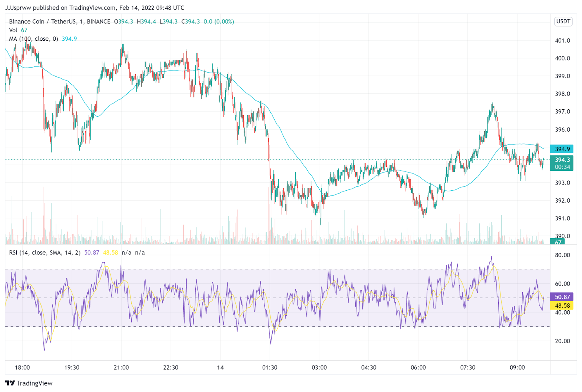Click the 18:00 time axis label

[x=22, y=368]
